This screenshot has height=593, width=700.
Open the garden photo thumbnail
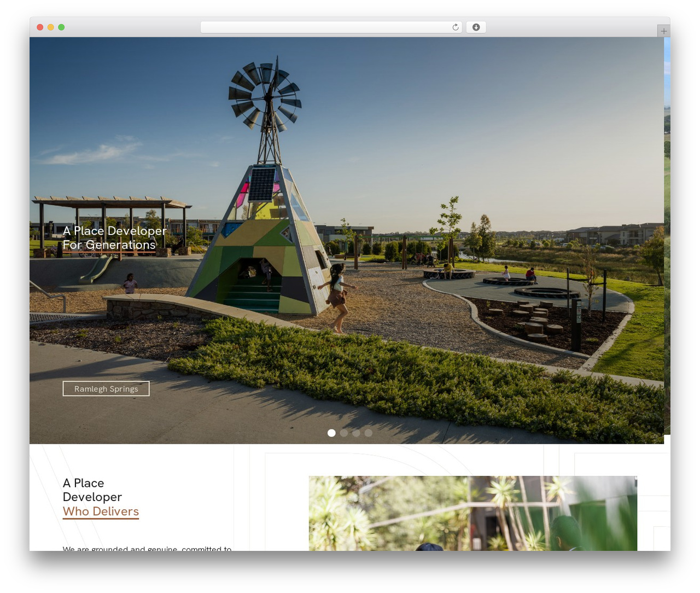[473, 513]
